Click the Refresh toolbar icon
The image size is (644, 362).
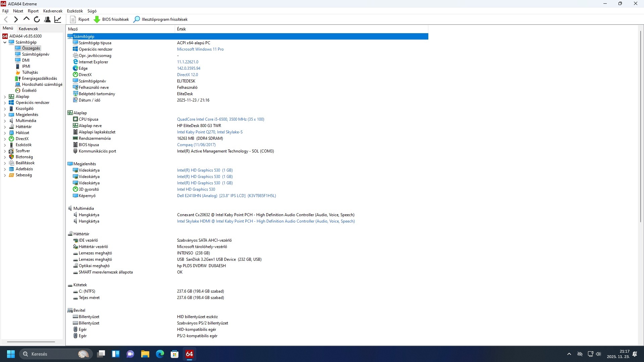[x=37, y=19]
